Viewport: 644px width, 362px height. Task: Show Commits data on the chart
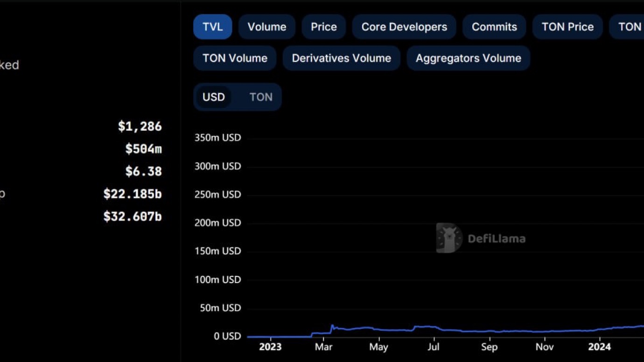[x=494, y=27]
